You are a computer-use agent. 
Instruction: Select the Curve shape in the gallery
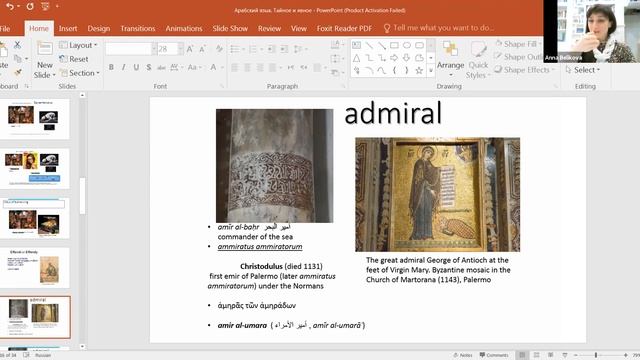[381, 71]
